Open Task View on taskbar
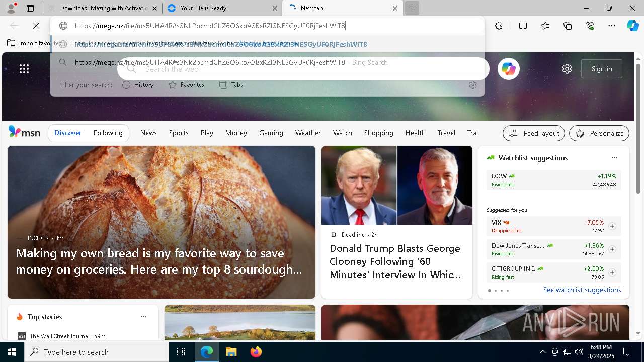This screenshot has width=644, height=362. (x=181, y=352)
